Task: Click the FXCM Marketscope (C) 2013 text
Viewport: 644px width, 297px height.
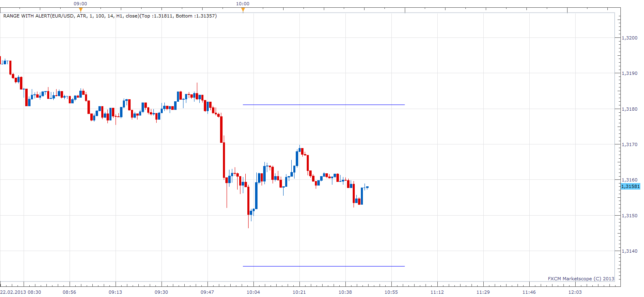Action: (x=581, y=279)
